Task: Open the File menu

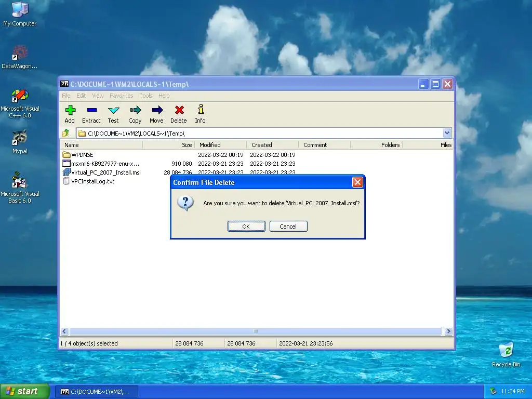Action: tap(66, 96)
